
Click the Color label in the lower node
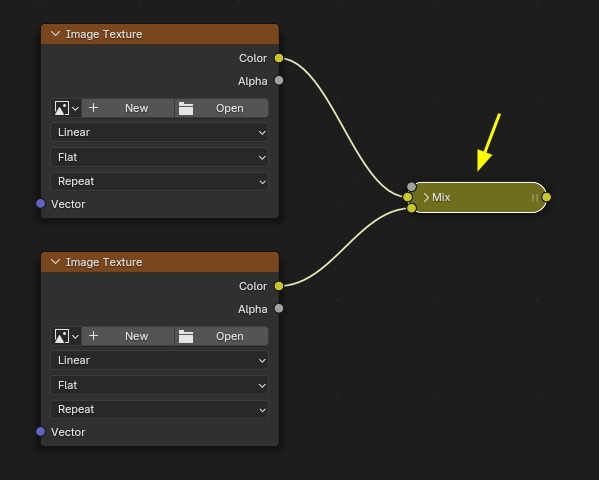tap(253, 286)
